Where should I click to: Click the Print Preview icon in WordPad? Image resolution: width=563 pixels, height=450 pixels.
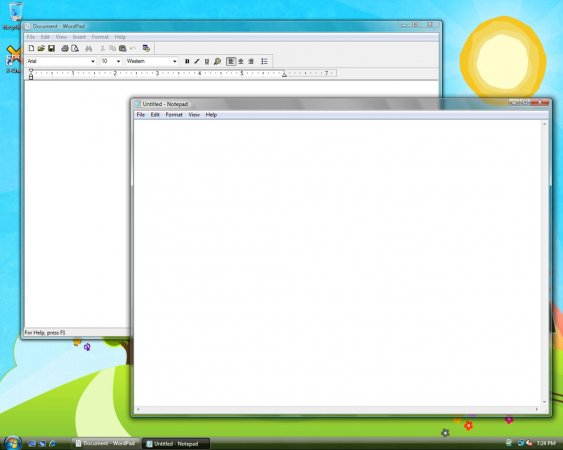tap(75, 48)
